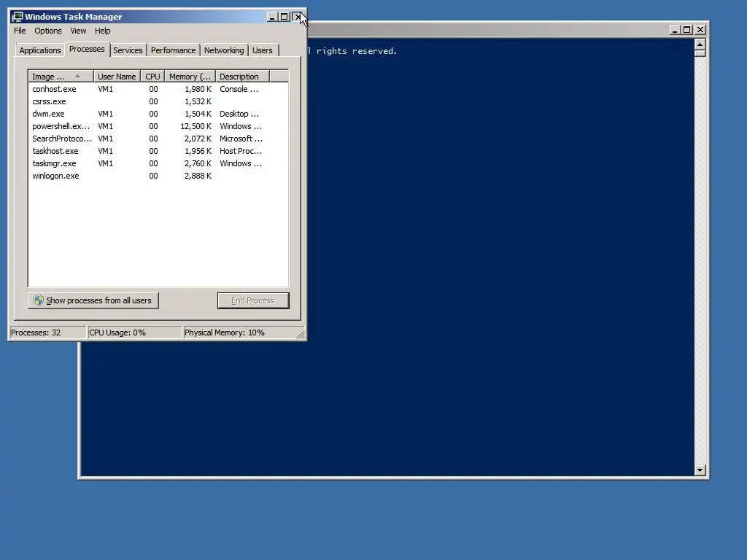Click the Task Manager resize grip corner
This screenshot has width=747, height=560.
(301, 335)
